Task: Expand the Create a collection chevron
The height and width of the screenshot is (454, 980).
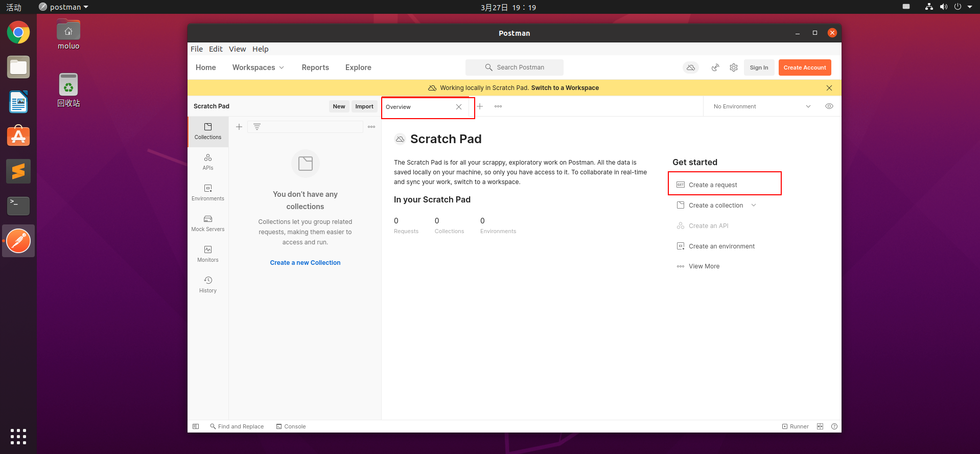Action: coord(754,206)
